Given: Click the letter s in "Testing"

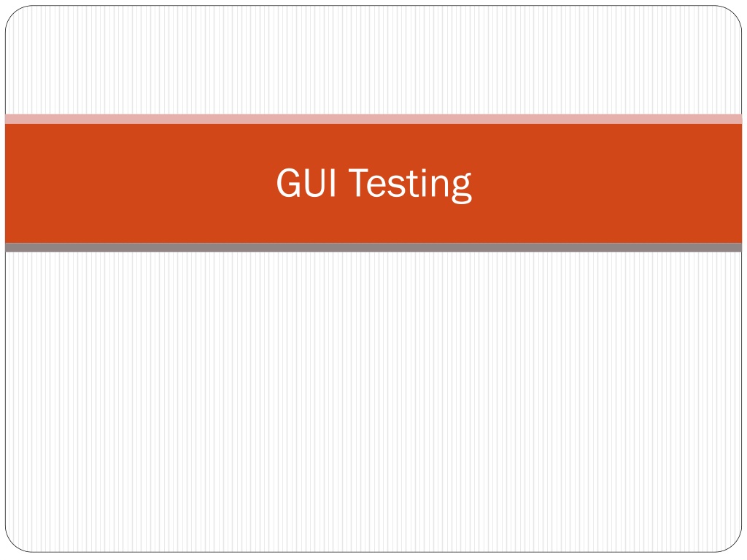Looking at the screenshot, I should [396, 186].
